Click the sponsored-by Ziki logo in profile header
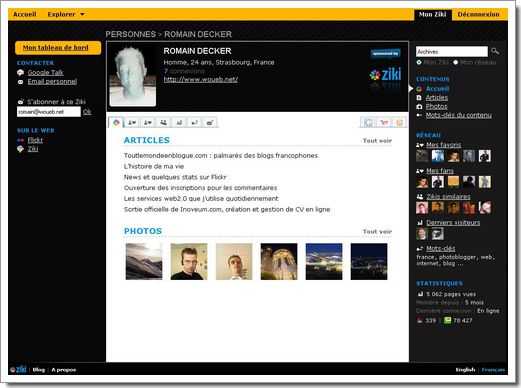521x388 pixels. point(386,70)
